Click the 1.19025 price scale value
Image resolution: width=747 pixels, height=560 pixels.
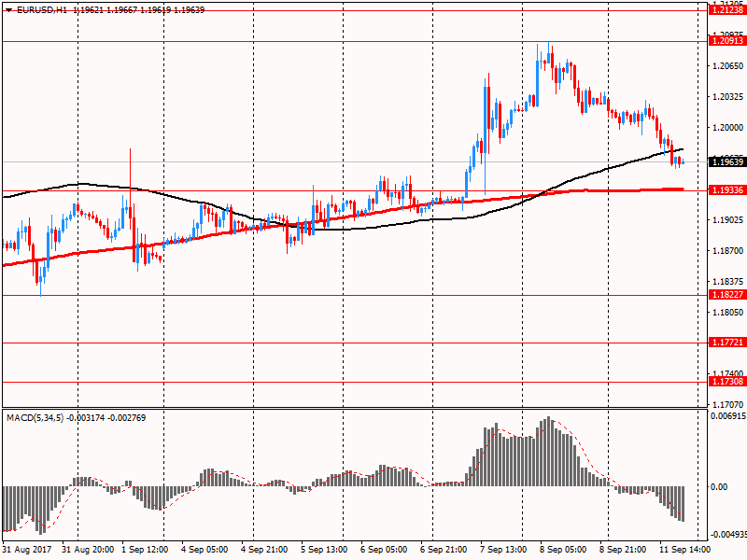(727, 220)
